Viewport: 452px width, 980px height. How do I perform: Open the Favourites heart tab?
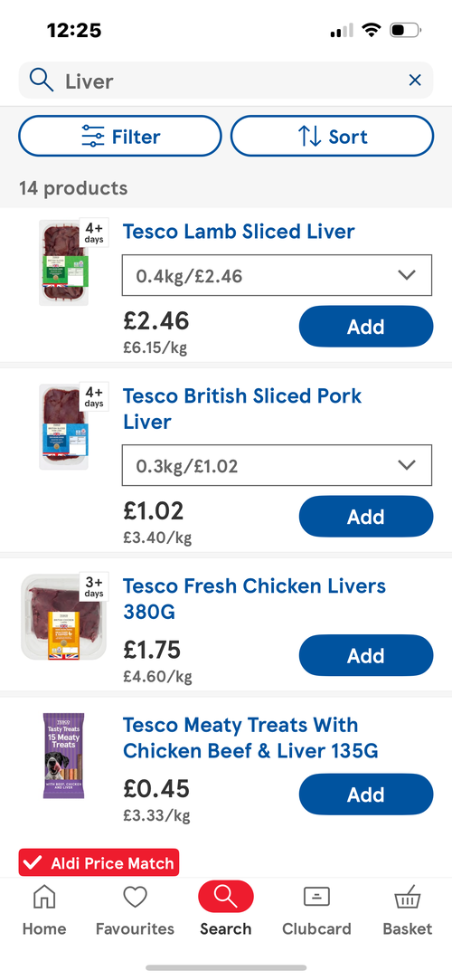(x=135, y=911)
